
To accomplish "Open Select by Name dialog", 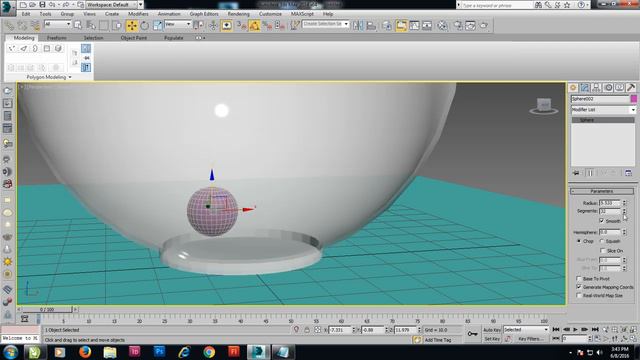I will click(x=91, y=26).
